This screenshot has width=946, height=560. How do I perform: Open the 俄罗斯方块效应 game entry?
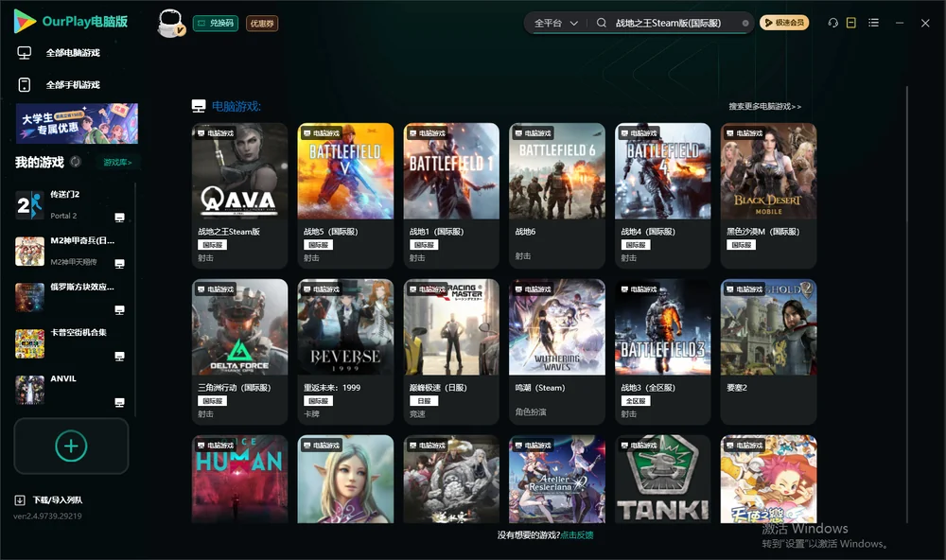71,297
